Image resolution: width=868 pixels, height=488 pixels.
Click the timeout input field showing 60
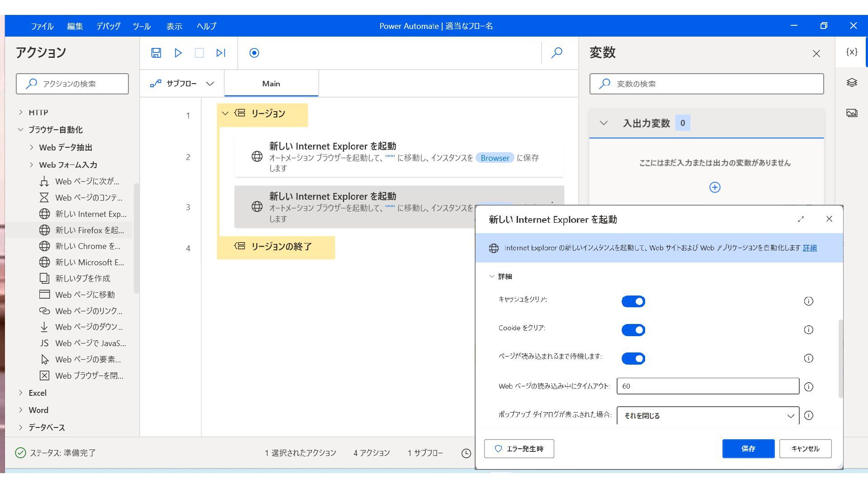click(x=708, y=386)
